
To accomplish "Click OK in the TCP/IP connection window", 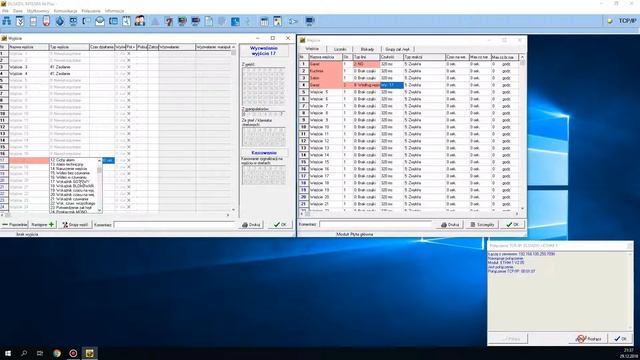I will 620,339.
